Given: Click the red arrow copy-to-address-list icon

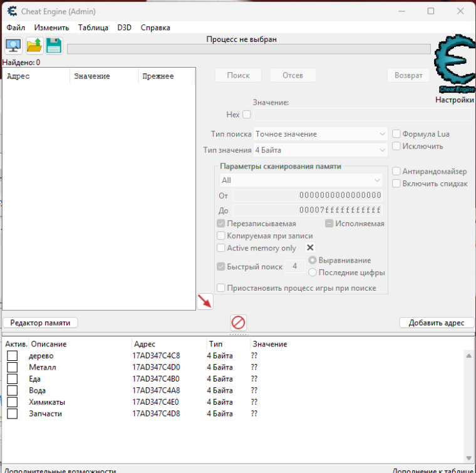Looking at the screenshot, I should 205,302.
